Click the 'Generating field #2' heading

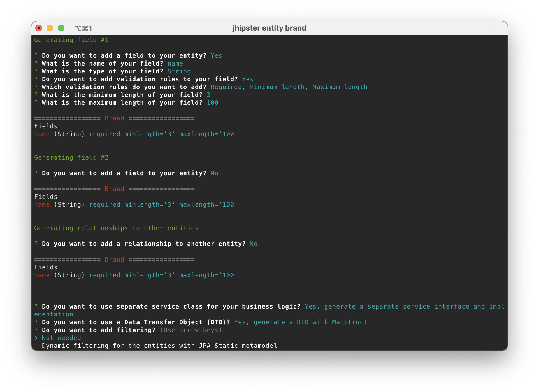pyautogui.click(x=71, y=158)
